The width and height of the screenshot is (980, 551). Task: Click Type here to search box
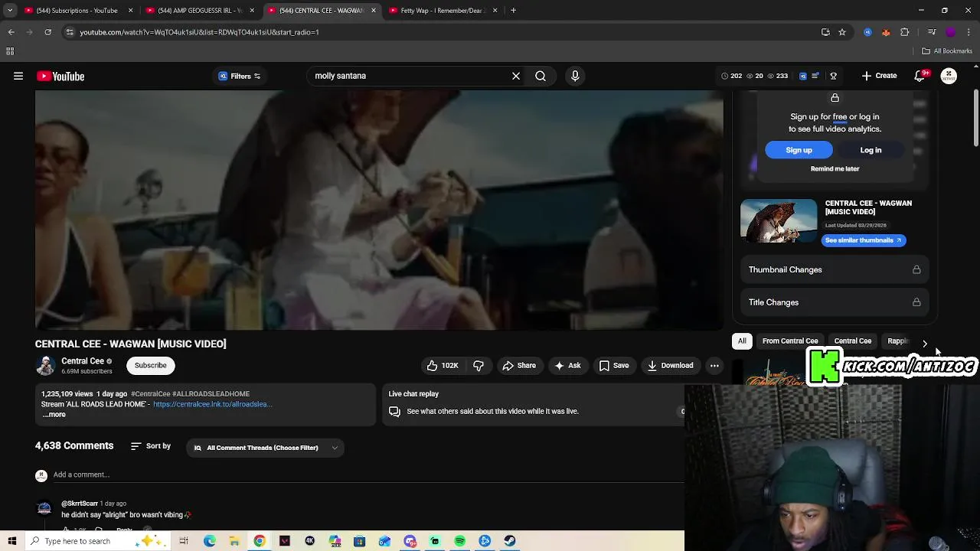pyautogui.click(x=98, y=541)
